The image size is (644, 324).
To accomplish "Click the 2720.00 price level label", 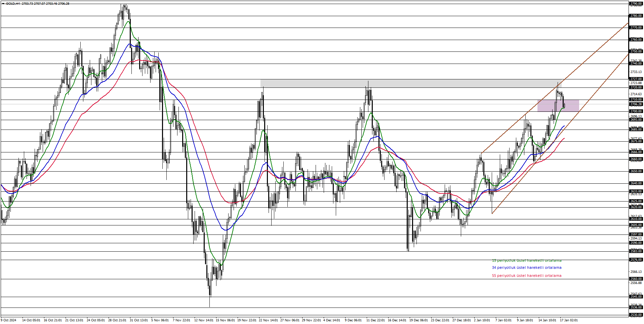I will 636,87.
